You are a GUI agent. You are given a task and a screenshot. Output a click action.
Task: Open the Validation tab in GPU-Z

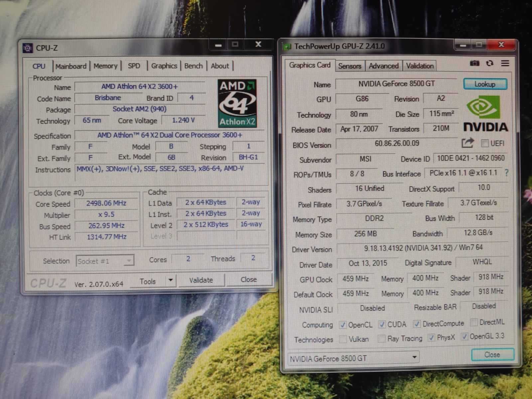tap(420, 66)
